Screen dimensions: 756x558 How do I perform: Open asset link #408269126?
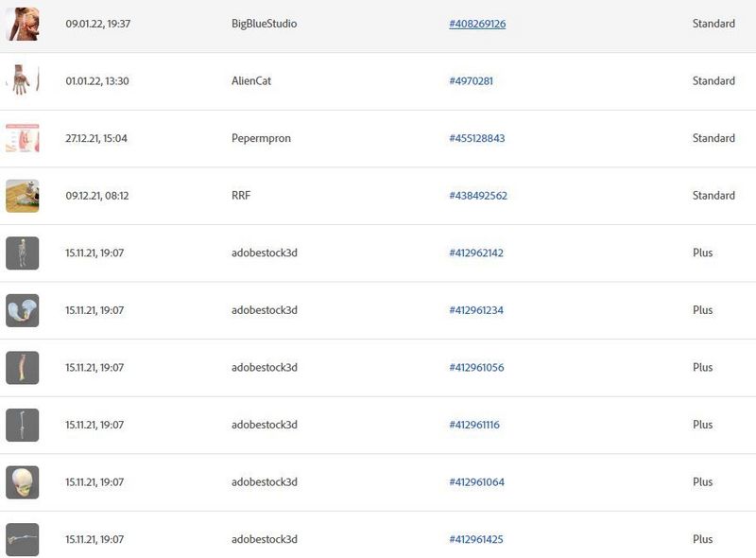point(477,24)
